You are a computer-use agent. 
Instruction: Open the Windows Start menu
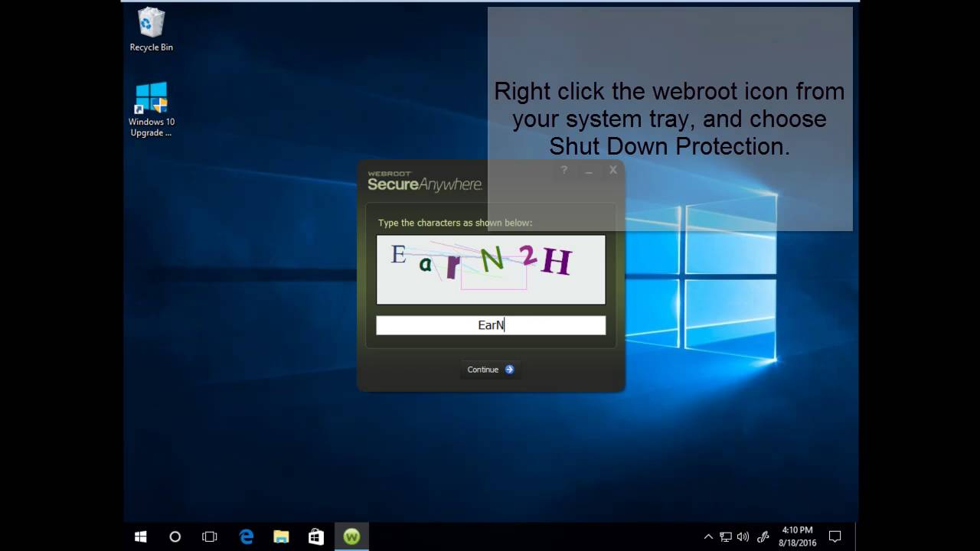coord(141,537)
